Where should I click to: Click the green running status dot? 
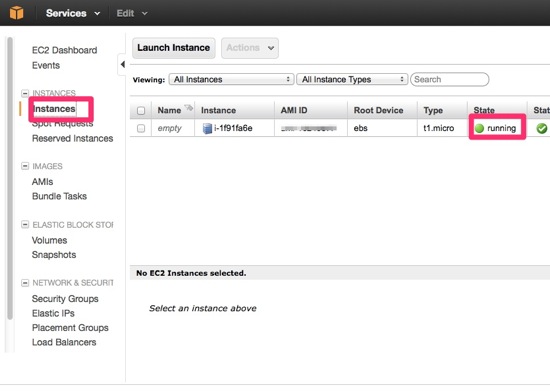(x=479, y=128)
